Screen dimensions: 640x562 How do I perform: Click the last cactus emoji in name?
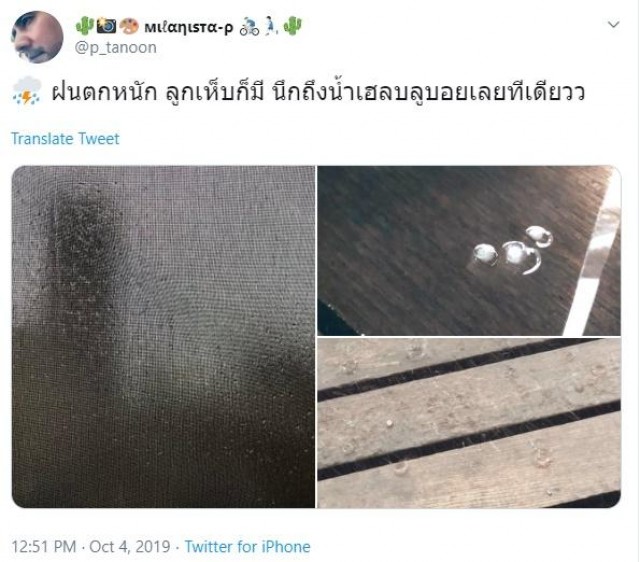click(292, 27)
